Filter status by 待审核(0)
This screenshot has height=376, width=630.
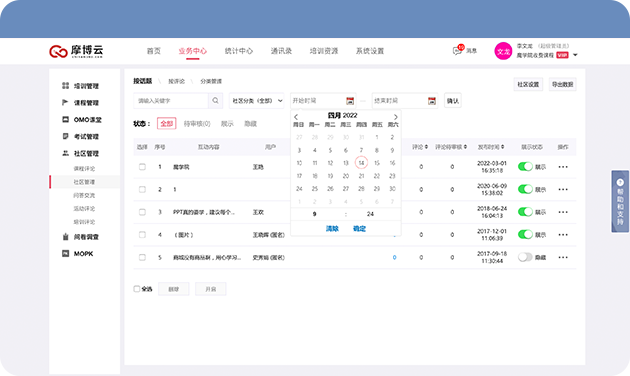(x=197, y=124)
